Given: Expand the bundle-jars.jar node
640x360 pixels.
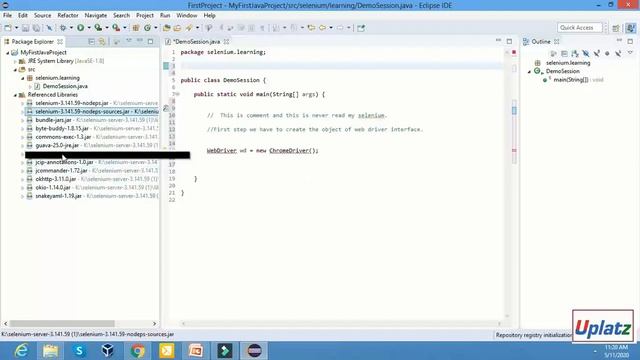Looking at the screenshot, I should [22, 120].
